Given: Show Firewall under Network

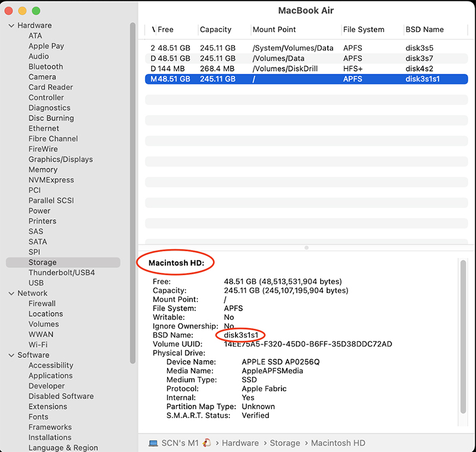Looking at the screenshot, I should coord(42,304).
